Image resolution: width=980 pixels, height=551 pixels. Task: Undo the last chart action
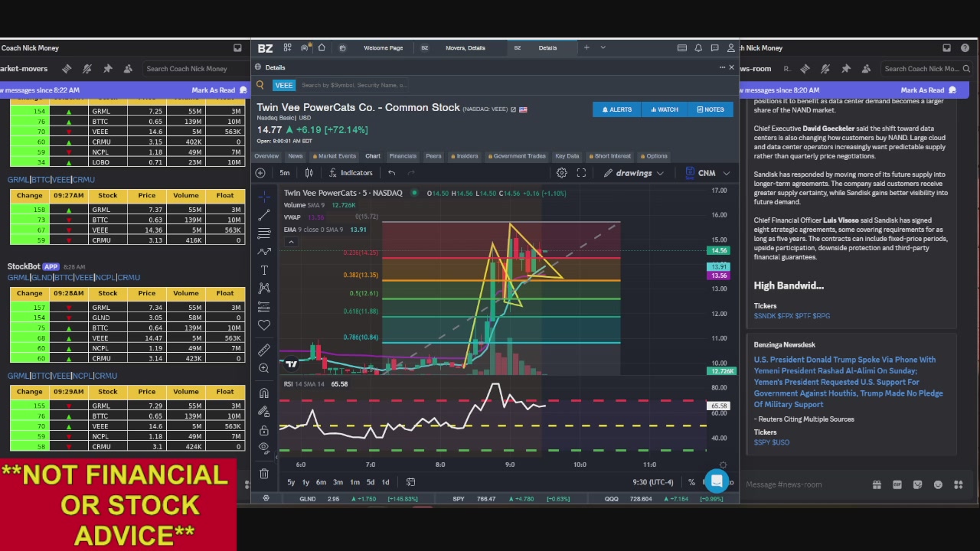click(x=391, y=173)
